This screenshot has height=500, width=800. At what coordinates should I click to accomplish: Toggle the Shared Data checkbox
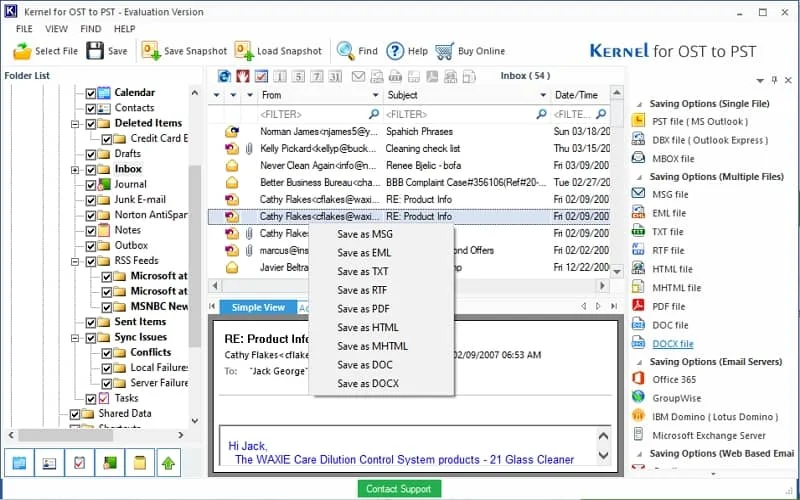tap(74, 414)
